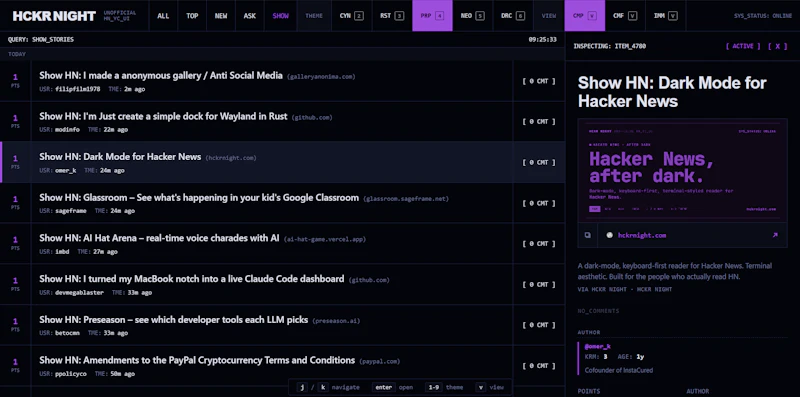This screenshot has width=800, height=397.
Task: Click the hckrnight.com link in inspector
Action: [642, 235]
